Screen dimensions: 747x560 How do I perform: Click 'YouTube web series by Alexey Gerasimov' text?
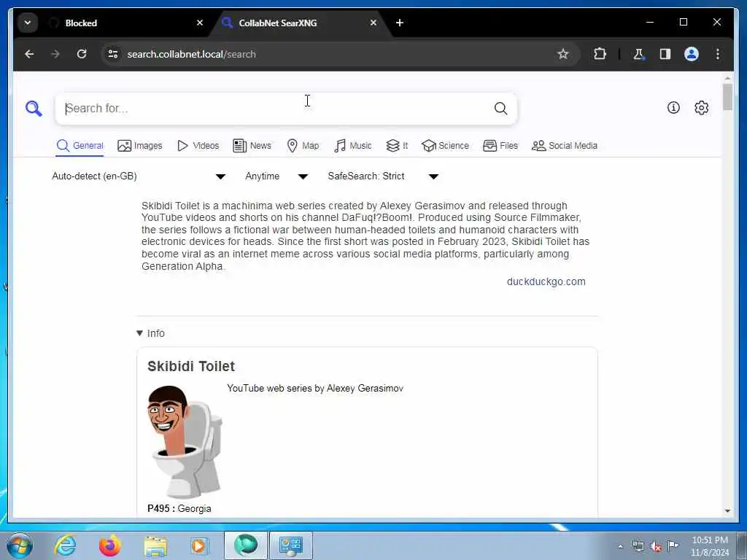tap(315, 388)
